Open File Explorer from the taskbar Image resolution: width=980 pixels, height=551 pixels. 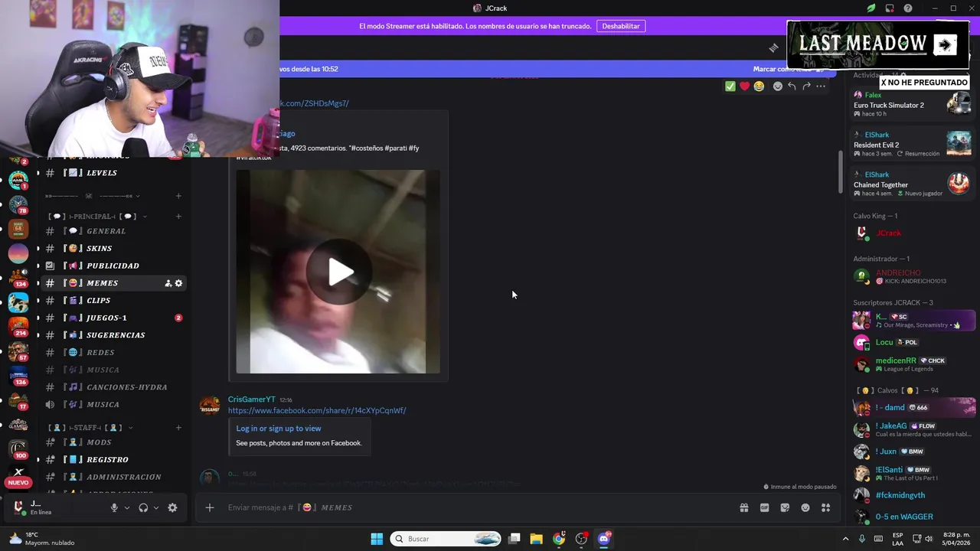536,539
